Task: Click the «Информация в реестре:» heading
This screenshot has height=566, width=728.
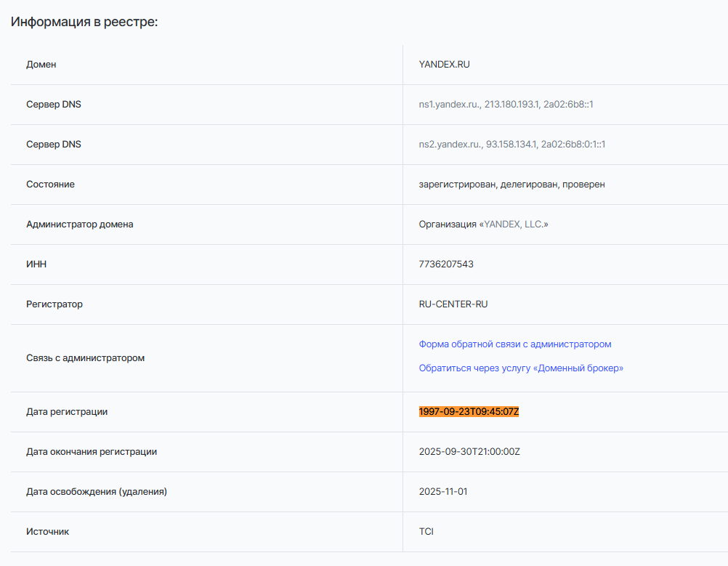Action: click(84, 22)
